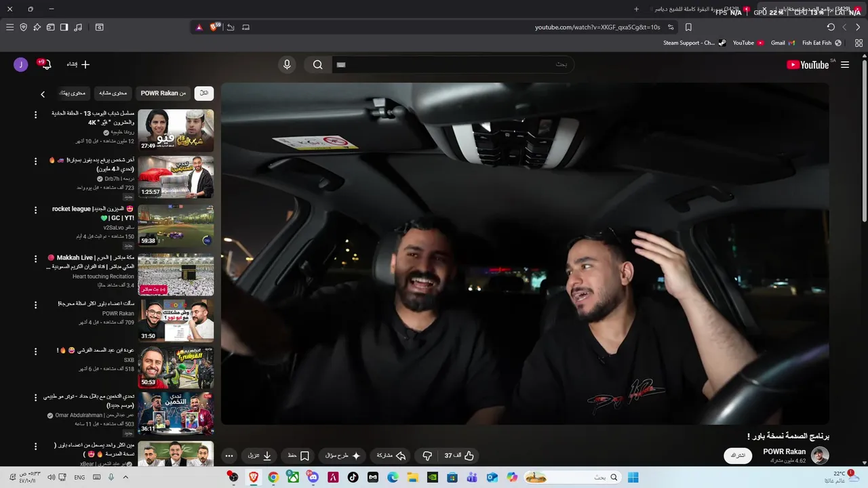868x488 pixels.
Task: Open Gmail bookmark in bookmarks bar
Action: (x=783, y=43)
